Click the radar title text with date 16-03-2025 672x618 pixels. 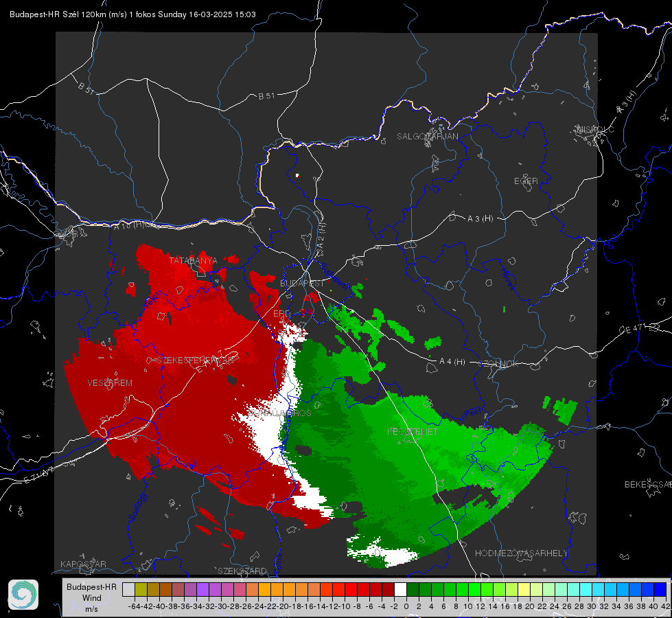tap(132, 14)
